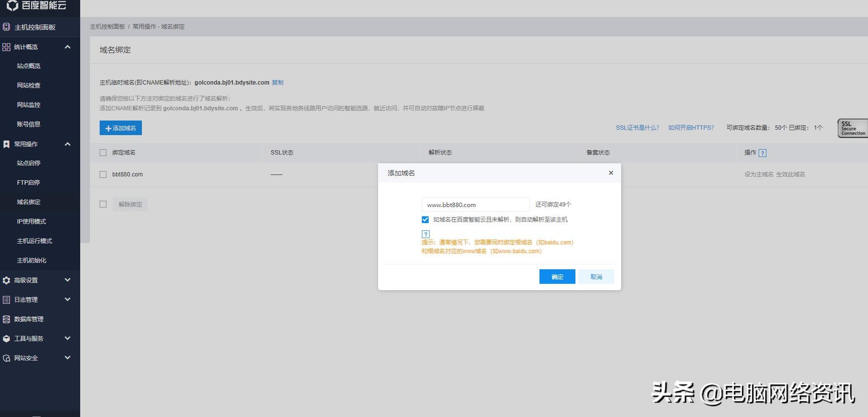Viewport: 868px width, 417px height.
Task: Click the 解析状态 column header
Action: point(440,153)
